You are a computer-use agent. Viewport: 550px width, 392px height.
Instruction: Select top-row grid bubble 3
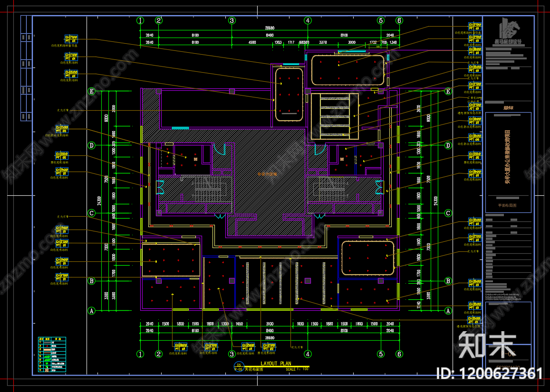[x=232, y=20]
